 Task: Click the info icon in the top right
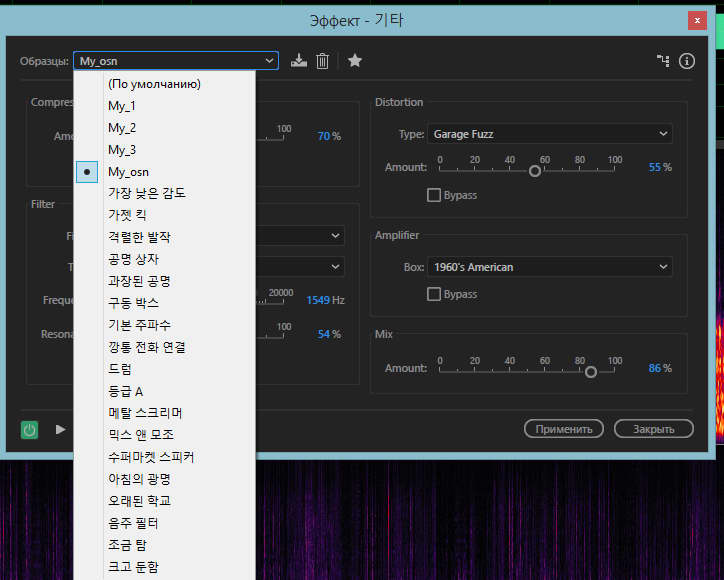tap(686, 61)
